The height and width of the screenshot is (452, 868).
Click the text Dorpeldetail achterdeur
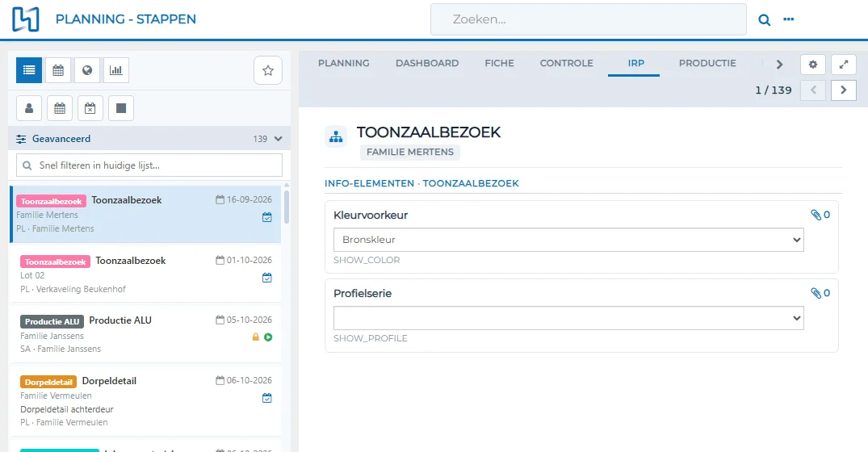coord(67,409)
